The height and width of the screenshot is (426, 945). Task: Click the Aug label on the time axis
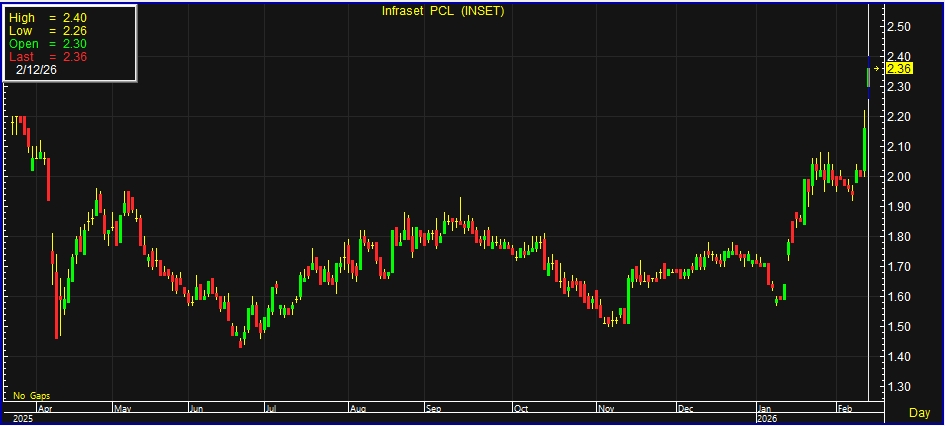tap(358, 409)
